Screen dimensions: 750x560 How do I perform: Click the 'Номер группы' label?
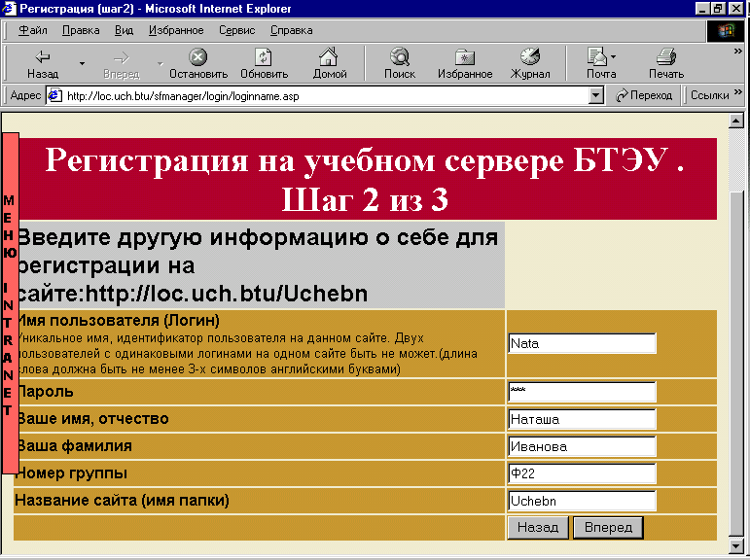click(x=71, y=473)
